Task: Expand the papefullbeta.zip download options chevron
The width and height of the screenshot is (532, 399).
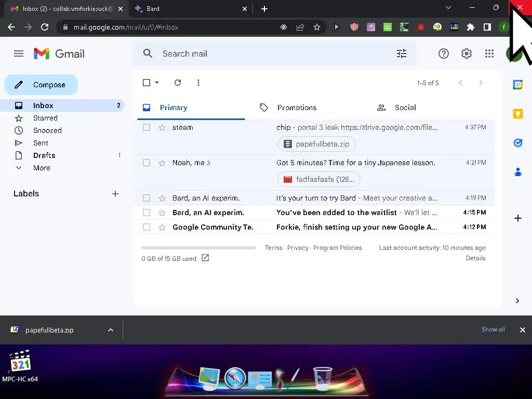Action: click(111, 330)
